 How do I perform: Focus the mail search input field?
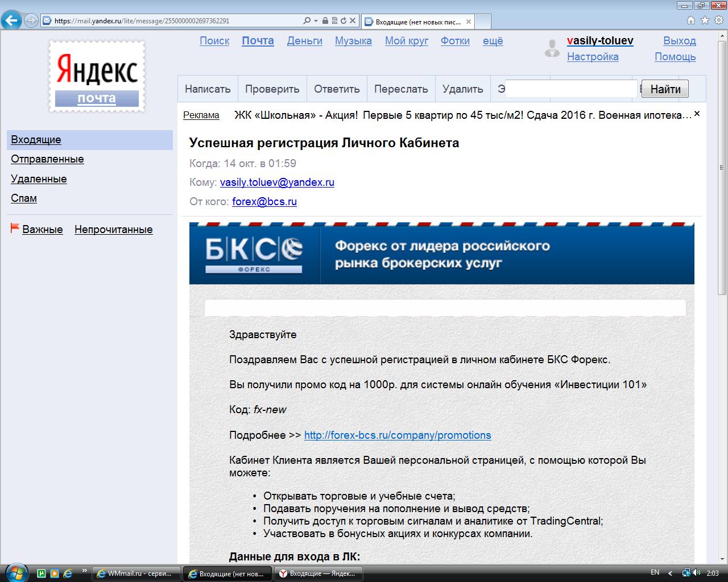point(571,89)
